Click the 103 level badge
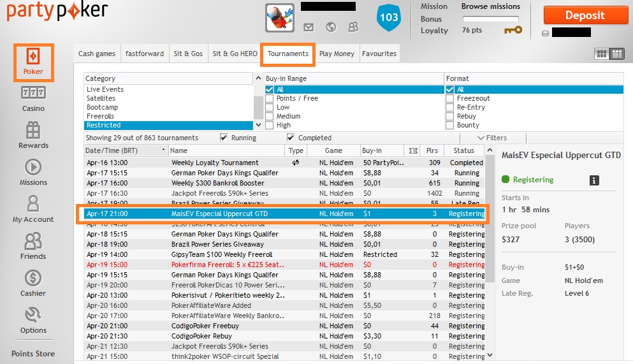 tap(389, 17)
